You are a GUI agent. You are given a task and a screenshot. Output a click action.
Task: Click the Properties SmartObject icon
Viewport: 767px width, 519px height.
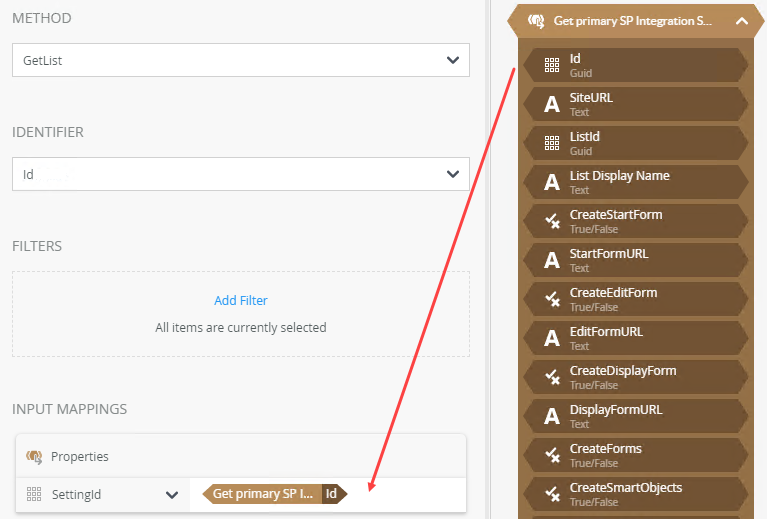click(x=34, y=457)
